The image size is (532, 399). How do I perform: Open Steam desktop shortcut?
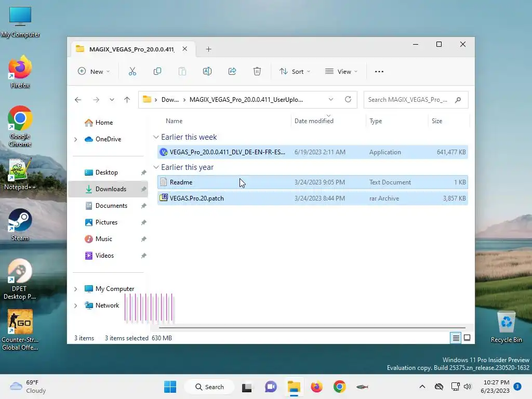[20, 225]
